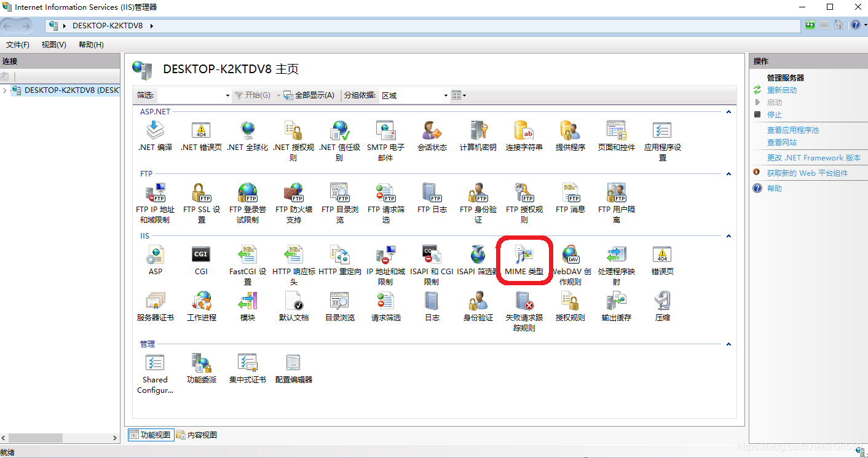This screenshot has height=458, width=868.
Task: Open the .NET 信任级别 feature
Action: (x=340, y=141)
